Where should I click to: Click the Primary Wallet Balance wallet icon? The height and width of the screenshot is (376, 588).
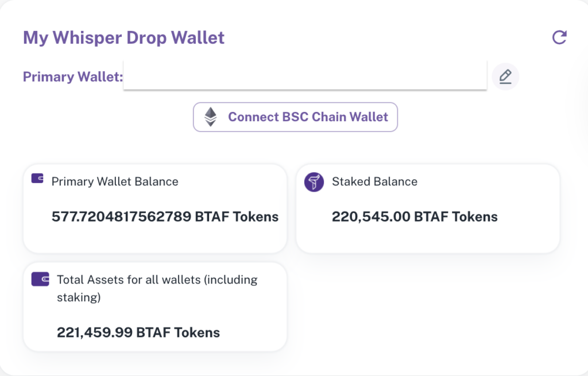click(37, 178)
